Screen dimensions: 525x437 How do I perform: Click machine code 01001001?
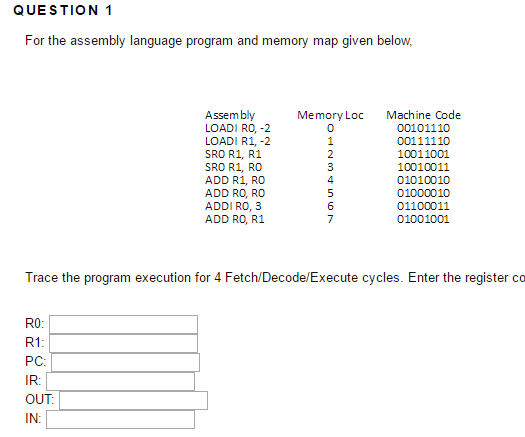pos(423,219)
